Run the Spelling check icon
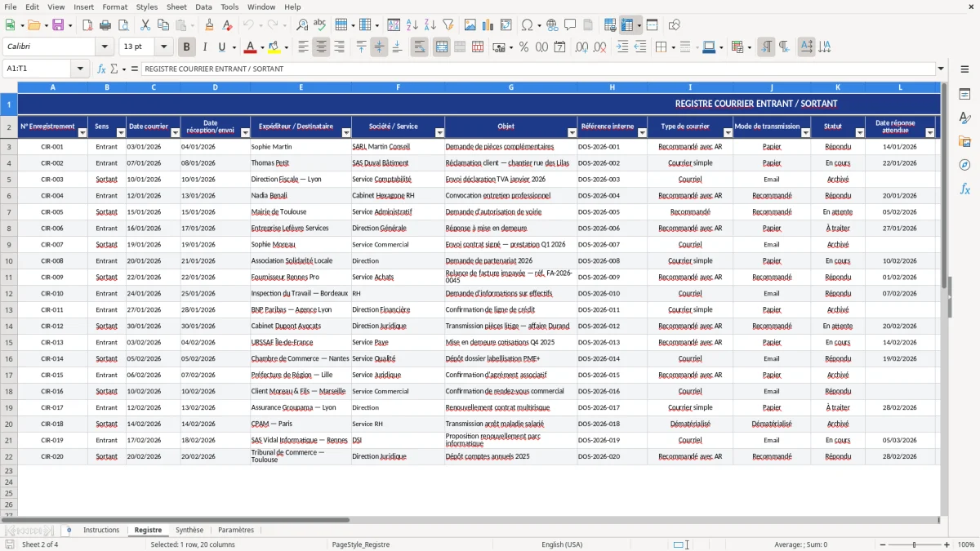Viewport: 980px width, 551px height. (320, 25)
